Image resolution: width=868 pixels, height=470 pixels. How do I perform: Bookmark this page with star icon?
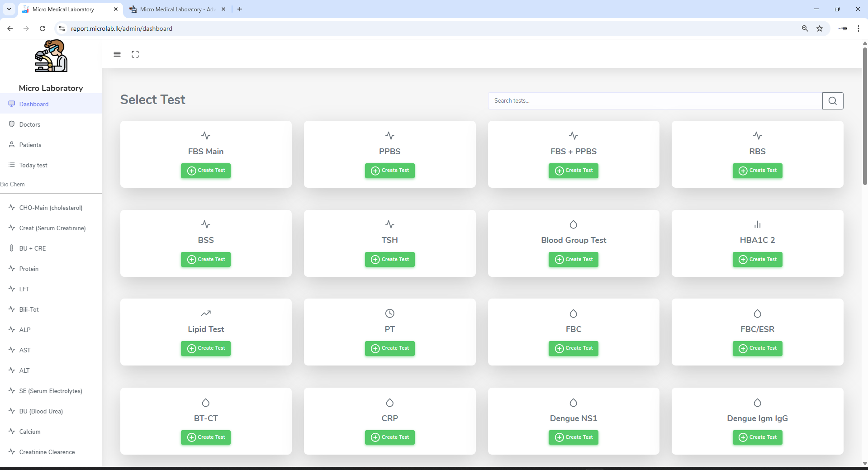click(x=820, y=28)
